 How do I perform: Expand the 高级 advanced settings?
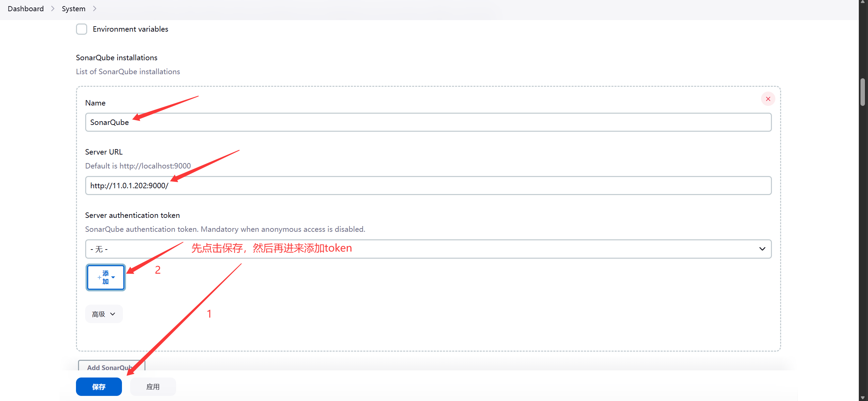click(x=104, y=314)
